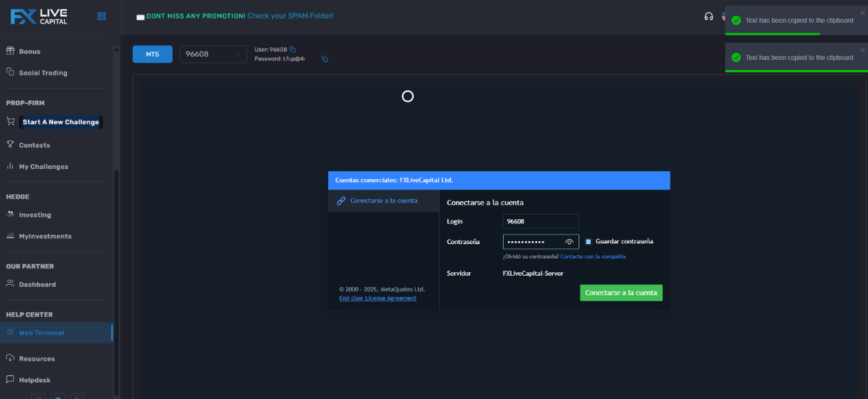Open the End-User License Agreement link
Image resolution: width=868 pixels, height=399 pixels.
378,298
